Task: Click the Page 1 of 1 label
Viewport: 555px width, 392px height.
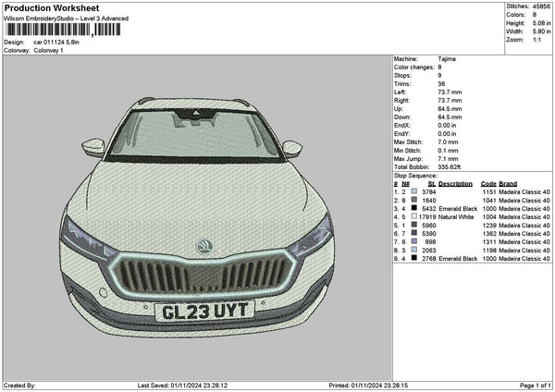Action: pos(536,386)
